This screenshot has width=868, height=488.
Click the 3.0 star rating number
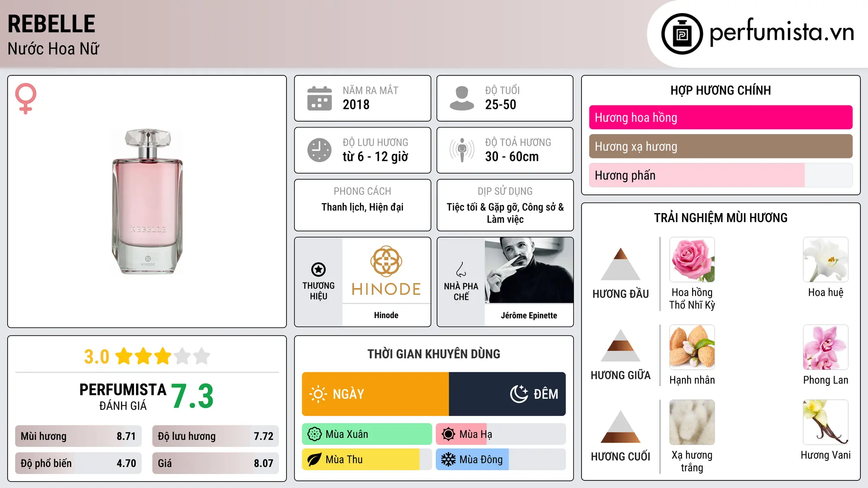pyautogui.click(x=97, y=357)
